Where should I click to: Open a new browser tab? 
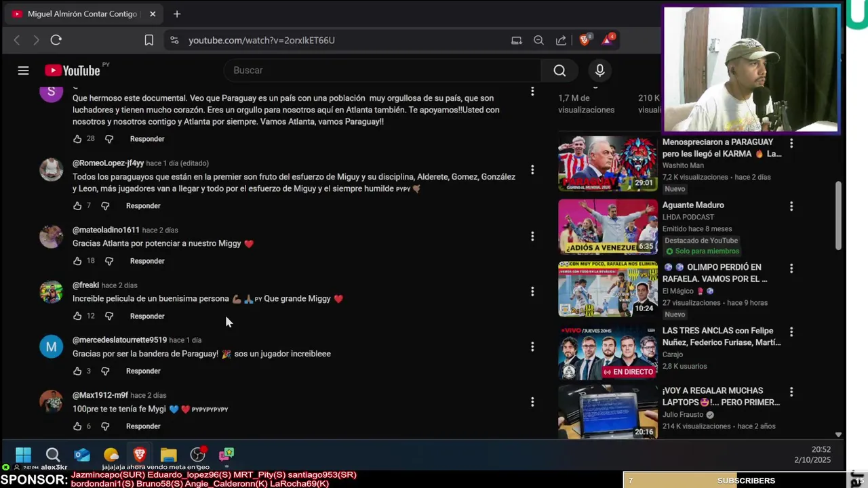tap(176, 14)
